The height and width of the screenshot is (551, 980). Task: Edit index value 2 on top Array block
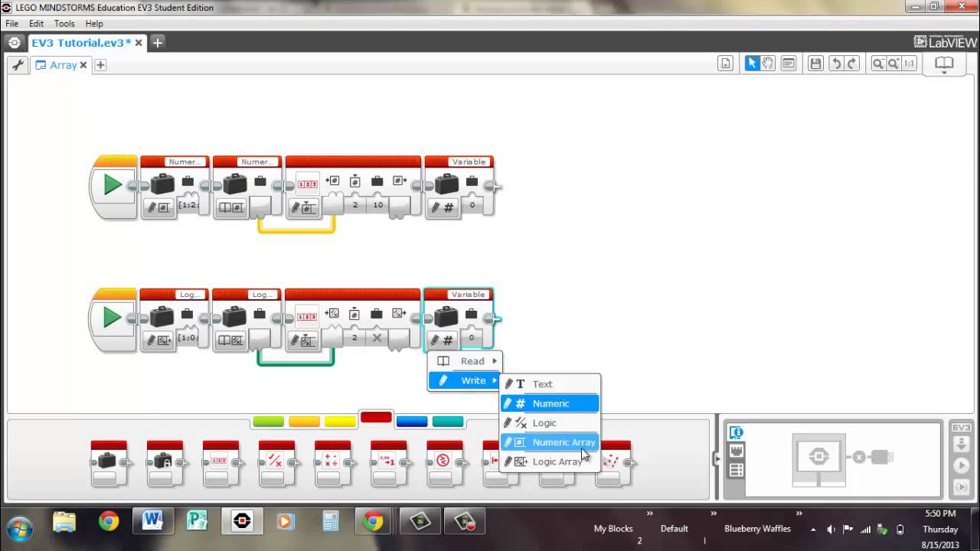pos(354,205)
